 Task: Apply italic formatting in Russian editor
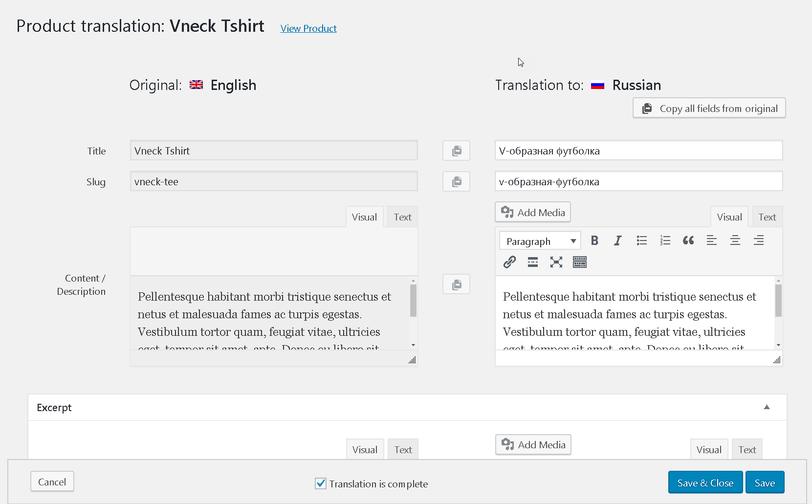pos(618,241)
